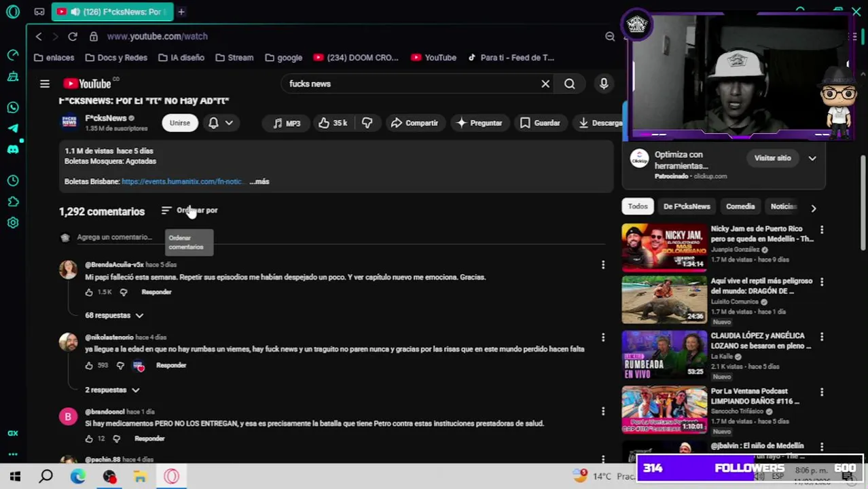
Task: Expand the 68 respuestas replies
Action: [114, 315]
